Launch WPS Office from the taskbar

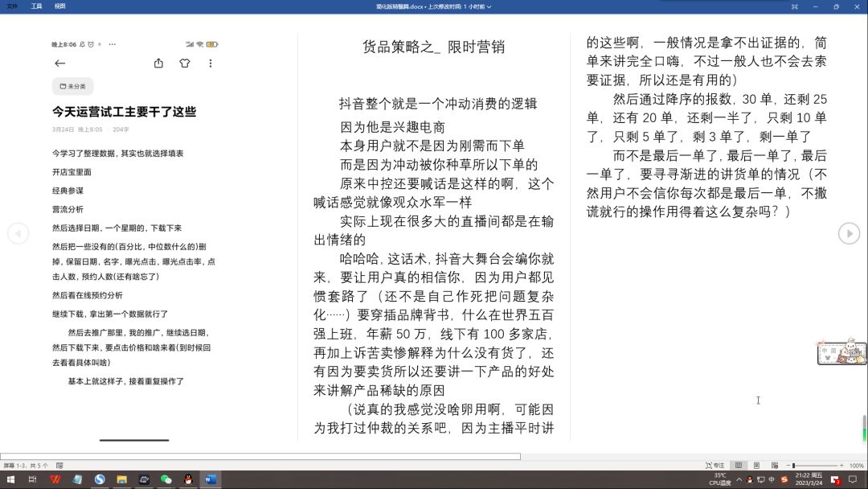pos(55,479)
